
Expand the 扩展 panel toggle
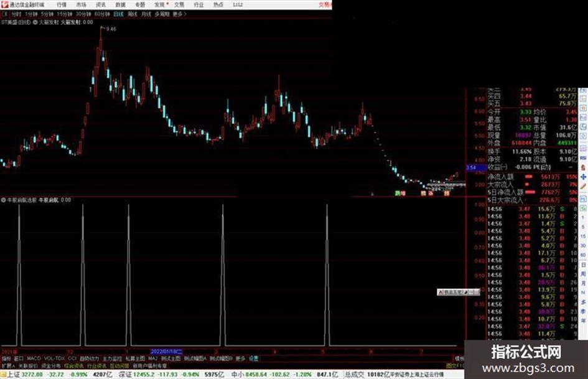click(8, 365)
